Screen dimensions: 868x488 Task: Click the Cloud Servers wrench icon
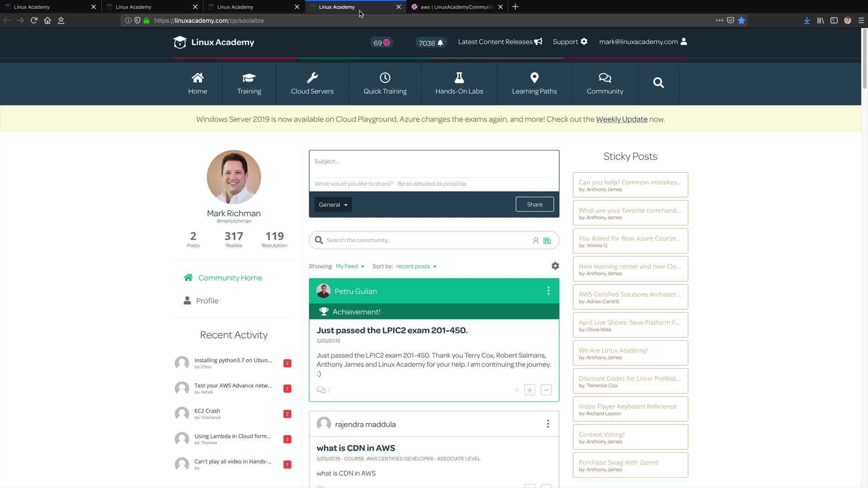[312, 78]
